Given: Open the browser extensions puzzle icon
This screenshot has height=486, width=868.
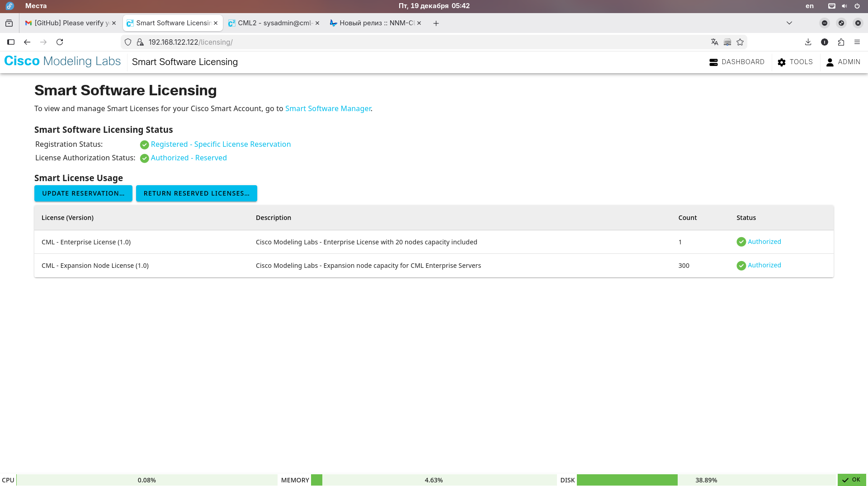Looking at the screenshot, I should (x=841, y=42).
